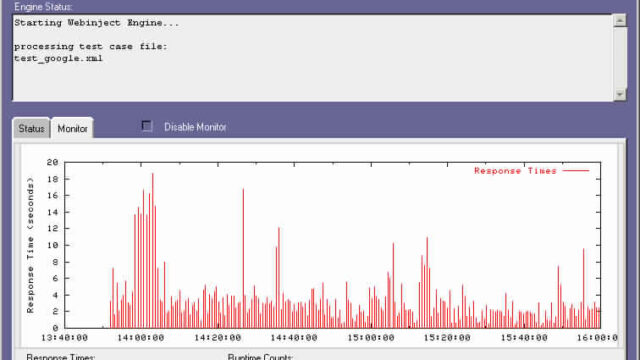This screenshot has height=360, width=640.
Task: Click 'Starting Webinject Engine...' text
Action: pyautogui.click(x=97, y=23)
